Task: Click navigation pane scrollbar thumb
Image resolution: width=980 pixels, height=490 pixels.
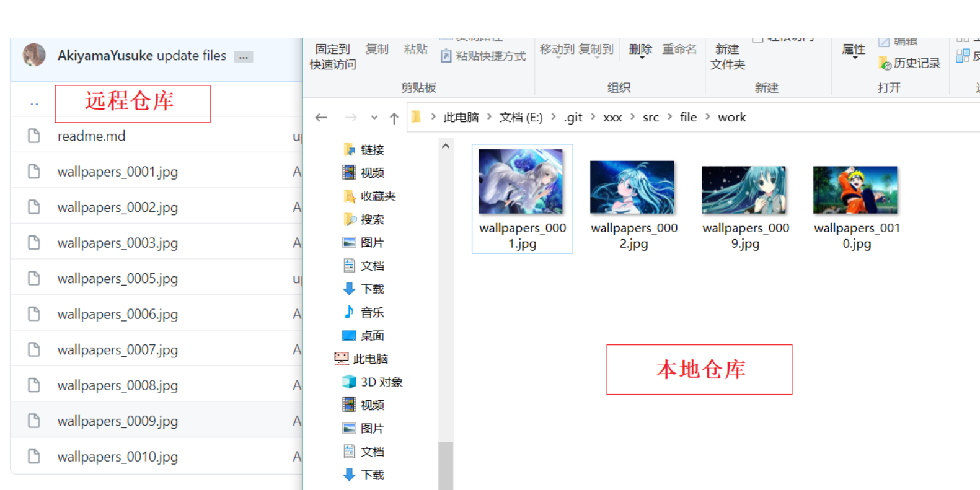Action: [446, 466]
